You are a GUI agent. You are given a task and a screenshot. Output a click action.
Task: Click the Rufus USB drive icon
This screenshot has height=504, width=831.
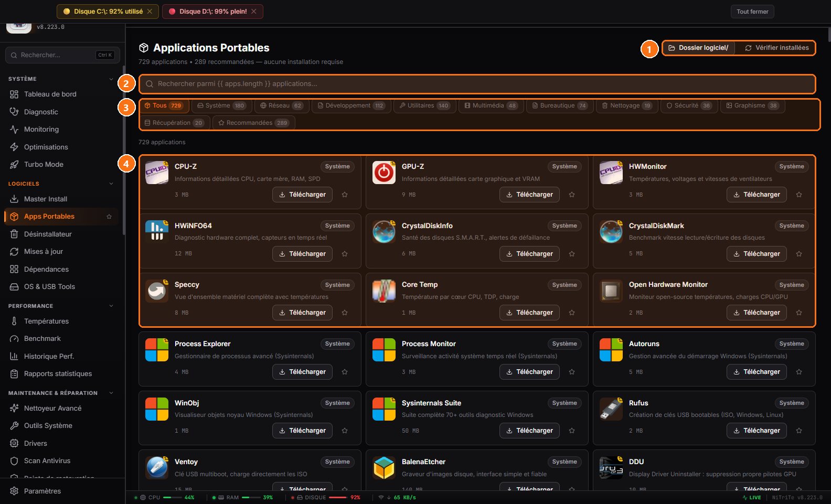[611, 409]
